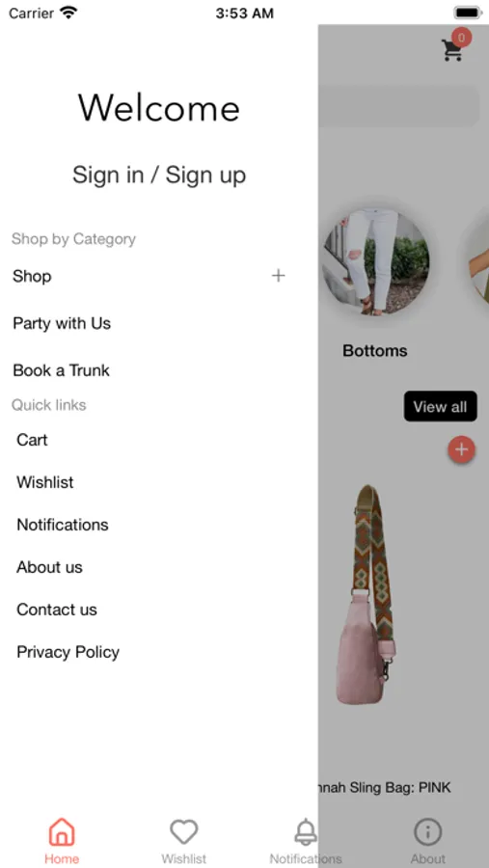Viewport: 489px width, 868px height.
Task: Open Cart from Quick links
Action: tap(32, 440)
